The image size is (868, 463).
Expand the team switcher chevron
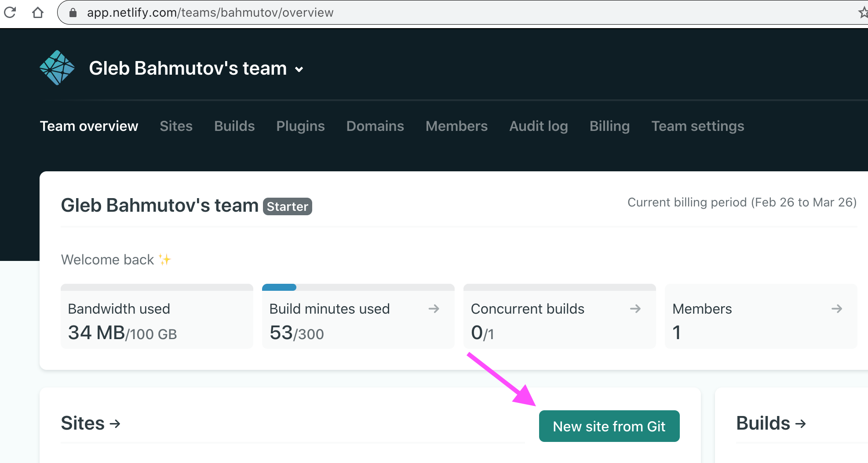[x=299, y=69]
